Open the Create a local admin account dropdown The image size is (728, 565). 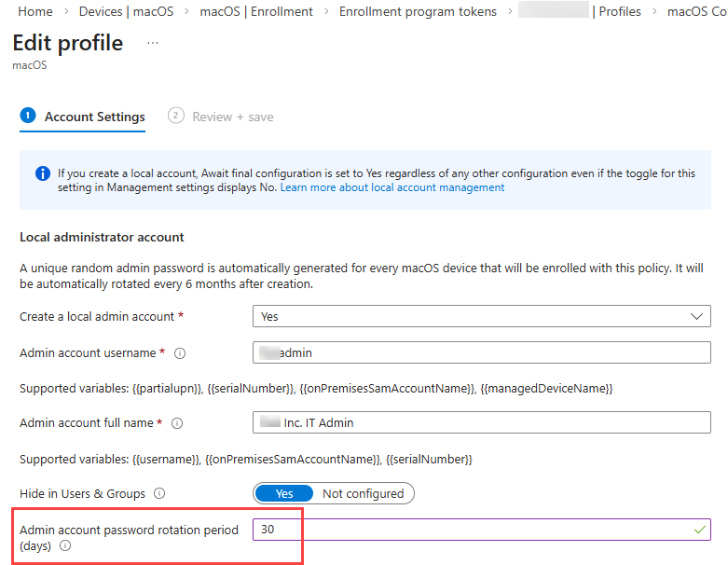(482, 316)
